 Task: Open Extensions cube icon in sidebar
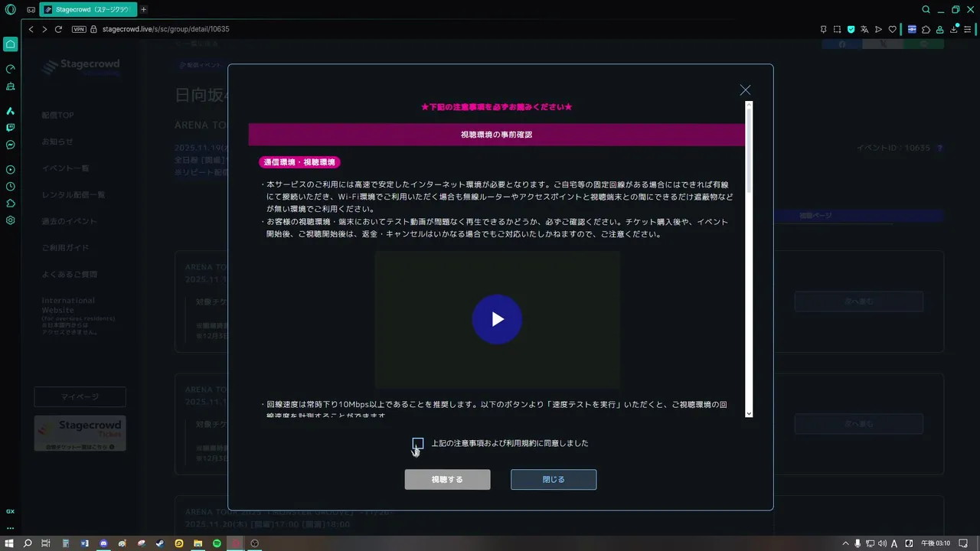tap(11, 203)
